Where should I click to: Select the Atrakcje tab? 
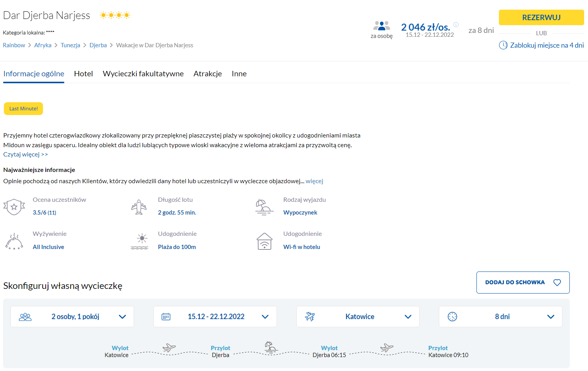[x=208, y=74]
